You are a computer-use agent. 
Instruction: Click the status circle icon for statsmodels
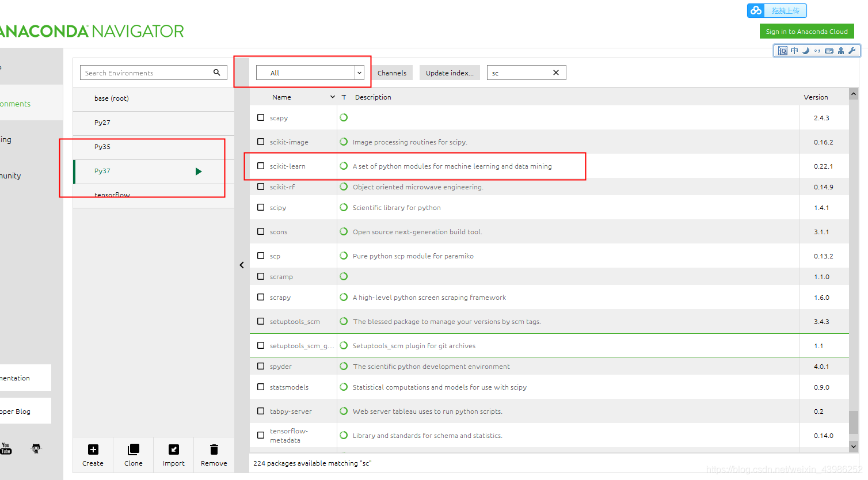pos(344,387)
